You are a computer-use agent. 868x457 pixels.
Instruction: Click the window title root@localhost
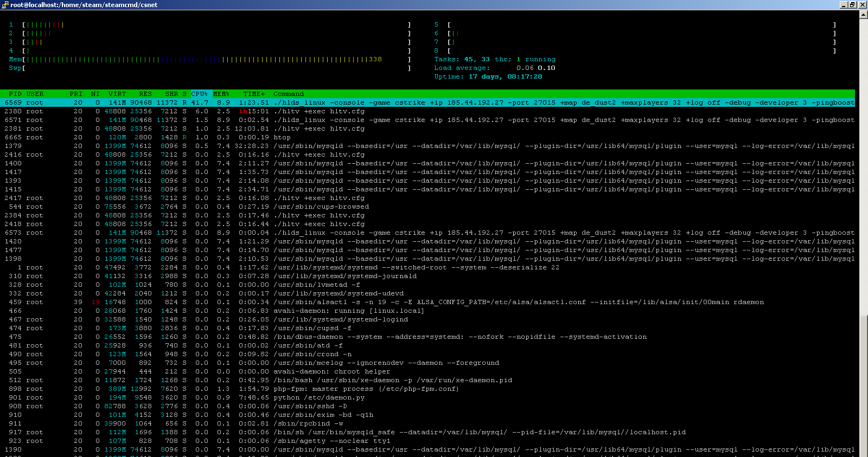click(84, 5)
